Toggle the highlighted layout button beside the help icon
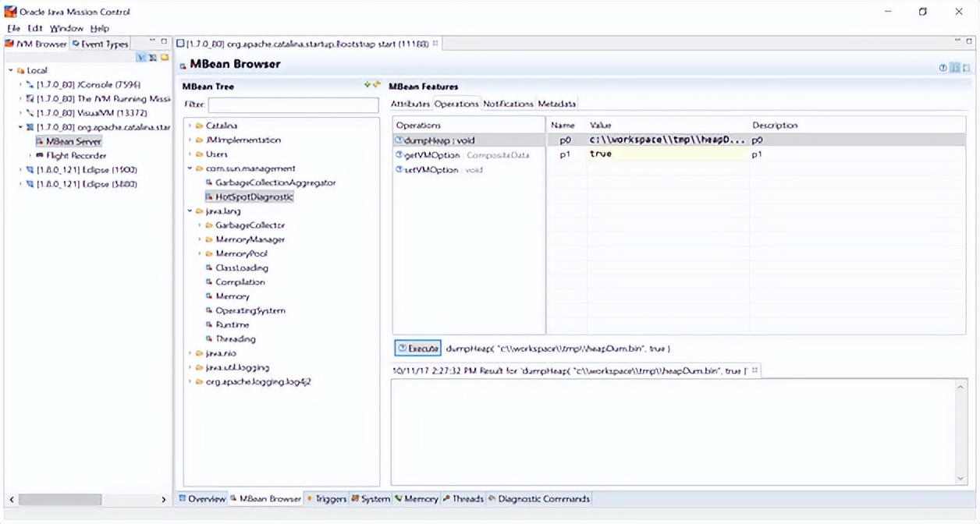The width and height of the screenshot is (980, 524). pyautogui.click(x=954, y=69)
